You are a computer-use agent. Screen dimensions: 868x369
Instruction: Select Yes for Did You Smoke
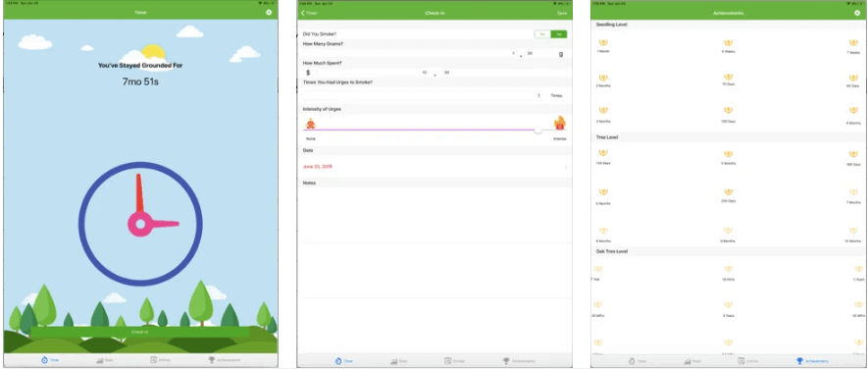[559, 34]
